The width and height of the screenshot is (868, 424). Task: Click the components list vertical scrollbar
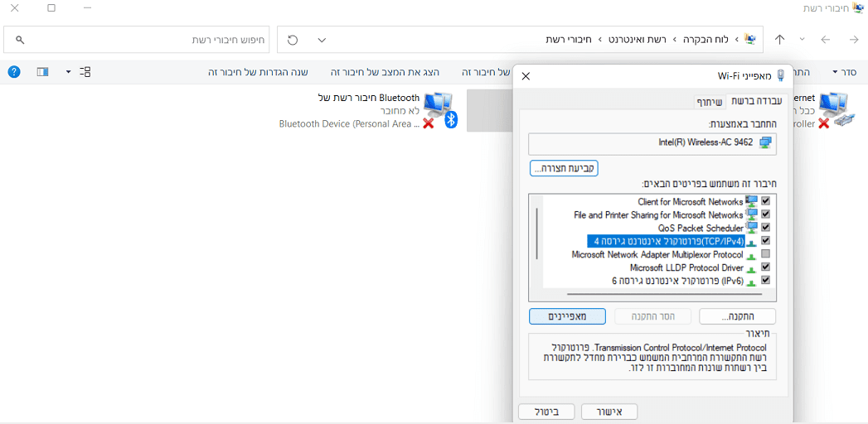pos(537,233)
